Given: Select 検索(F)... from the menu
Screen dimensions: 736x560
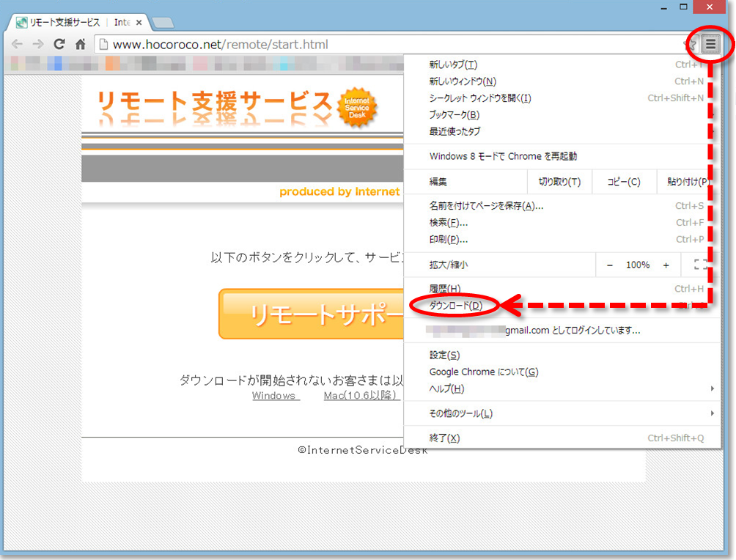Looking at the screenshot, I should [x=562, y=223].
